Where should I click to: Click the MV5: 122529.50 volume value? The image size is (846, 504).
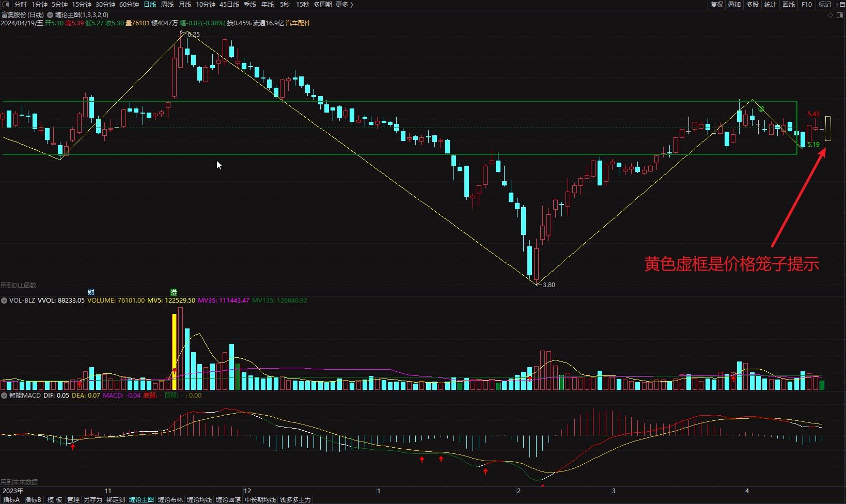click(x=171, y=300)
